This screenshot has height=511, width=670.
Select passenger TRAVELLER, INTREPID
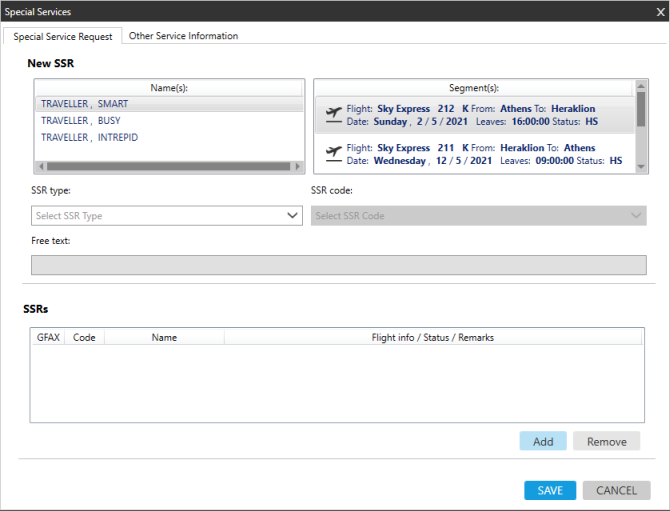coord(89,137)
